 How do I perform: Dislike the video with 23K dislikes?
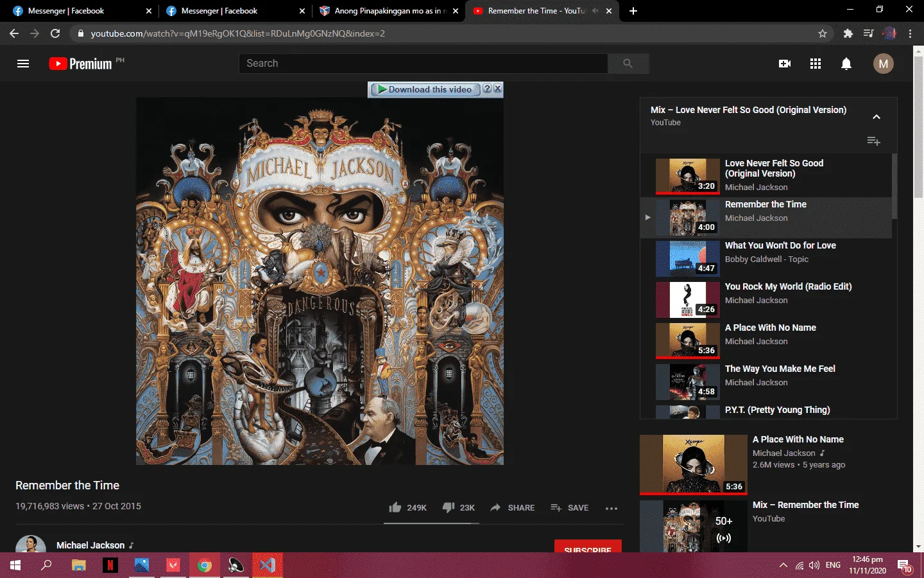coord(458,507)
